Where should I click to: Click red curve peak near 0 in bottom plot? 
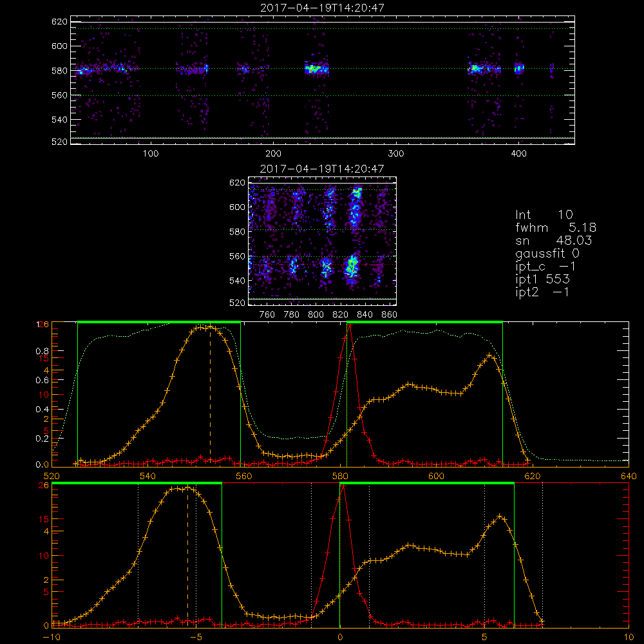pyautogui.click(x=343, y=486)
